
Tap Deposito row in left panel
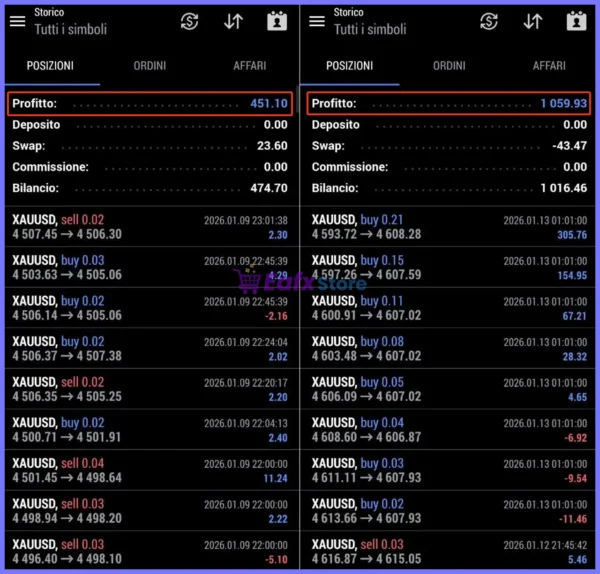pos(150,125)
